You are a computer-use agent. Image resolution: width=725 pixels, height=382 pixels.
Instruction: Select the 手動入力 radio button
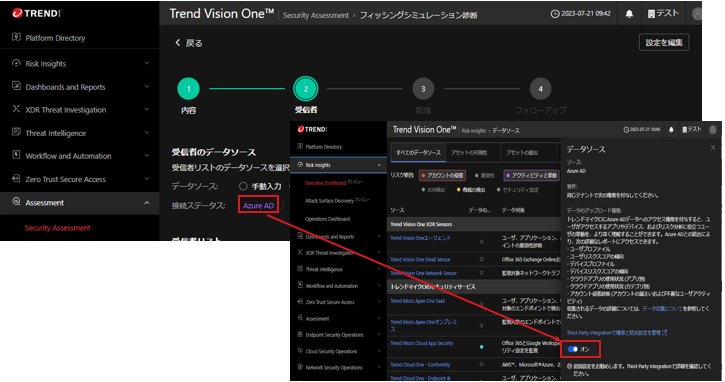pyautogui.click(x=243, y=186)
